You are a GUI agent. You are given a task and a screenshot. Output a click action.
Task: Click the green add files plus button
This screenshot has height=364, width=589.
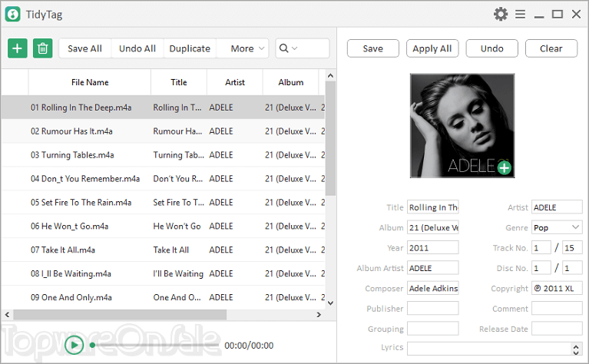click(x=18, y=48)
